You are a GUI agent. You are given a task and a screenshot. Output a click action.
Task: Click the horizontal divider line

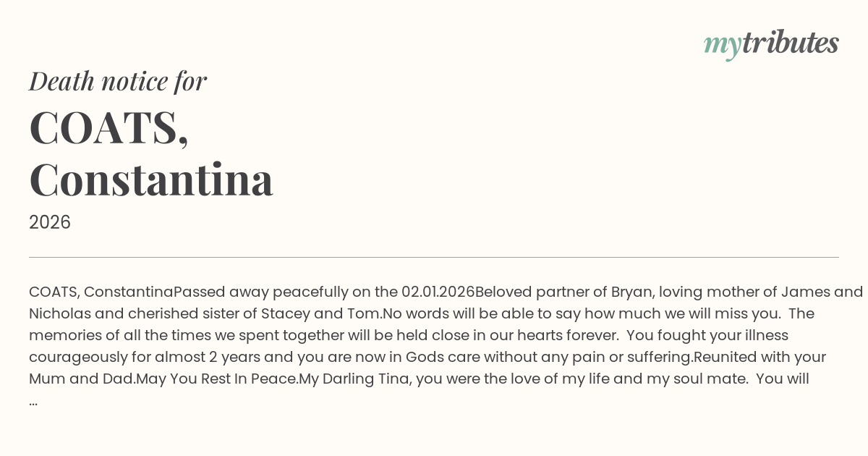[434, 257]
